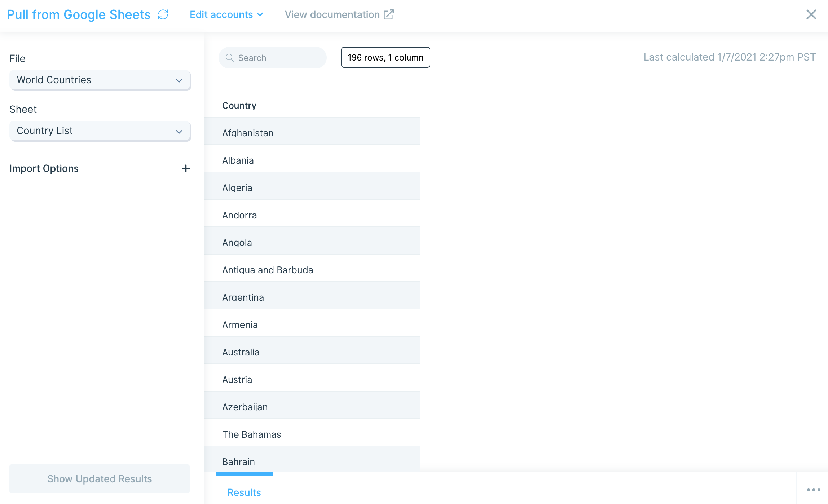Screen dimensions: 828x504
Task: Click the three-dot more options icon
Action: point(814,490)
